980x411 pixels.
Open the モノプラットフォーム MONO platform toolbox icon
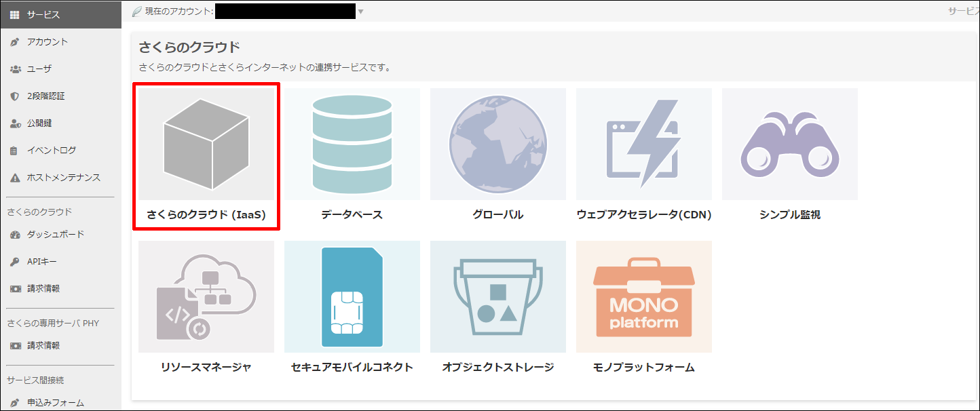pos(644,296)
